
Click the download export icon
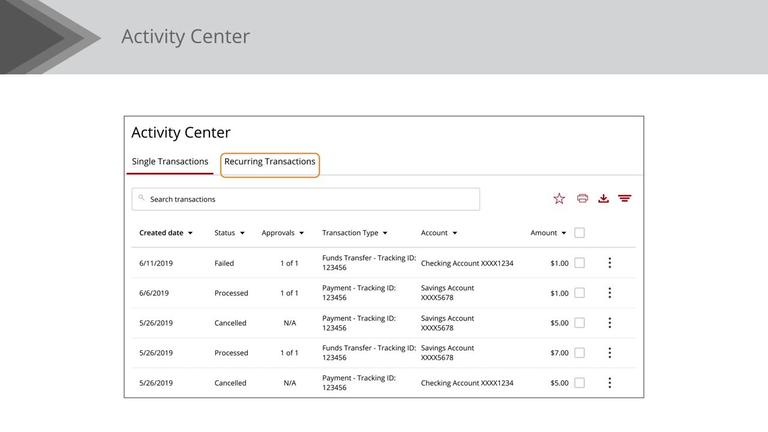[x=603, y=199]
